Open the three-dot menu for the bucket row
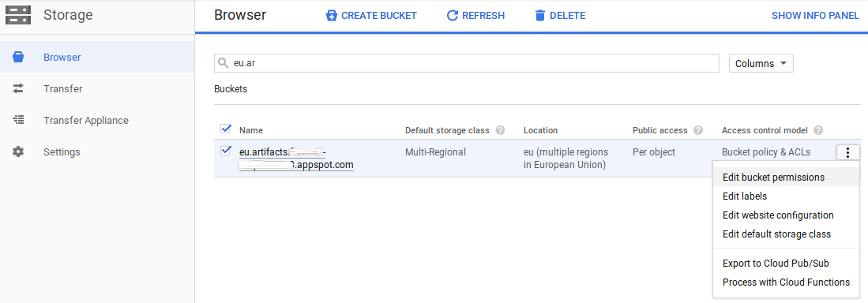This screenshot has height=303, width=868. [848, 152]
